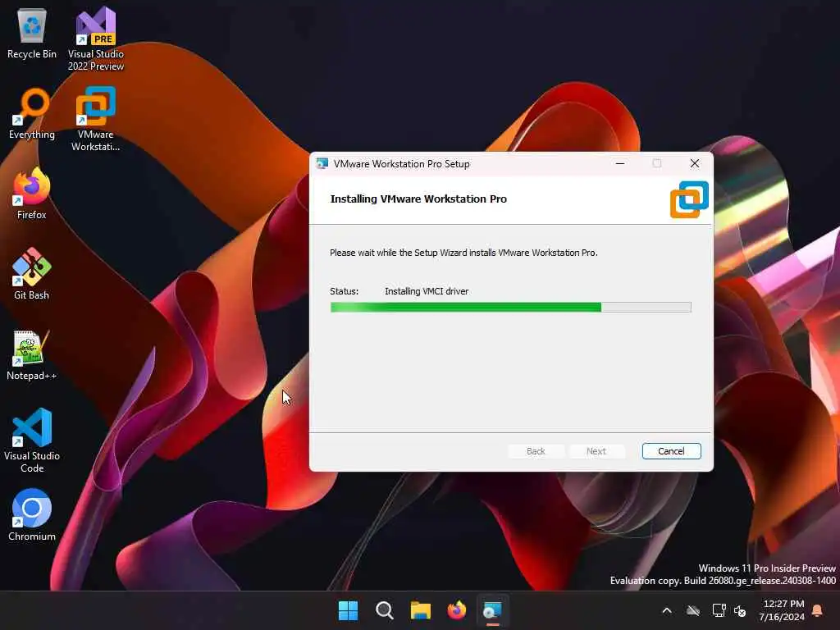The image size is (840, 630).
Task: Select the Everything search shortcut
Action: (32, 113)
